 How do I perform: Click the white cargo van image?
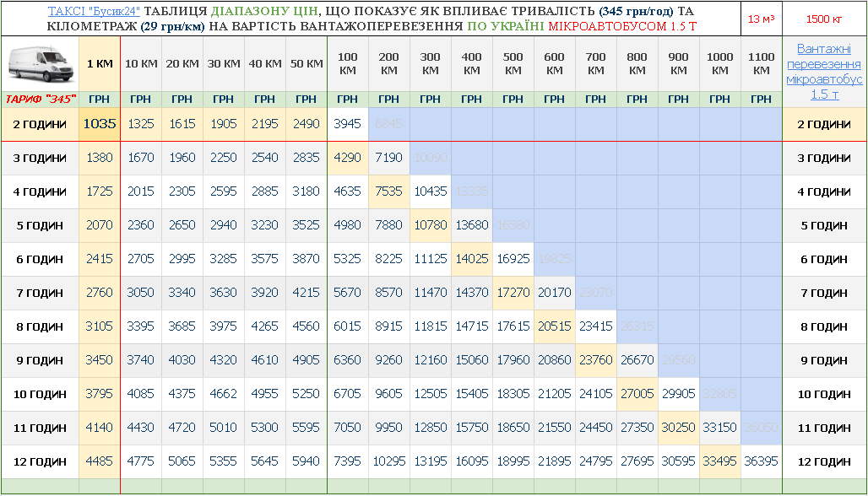click(x=40, y=63)
